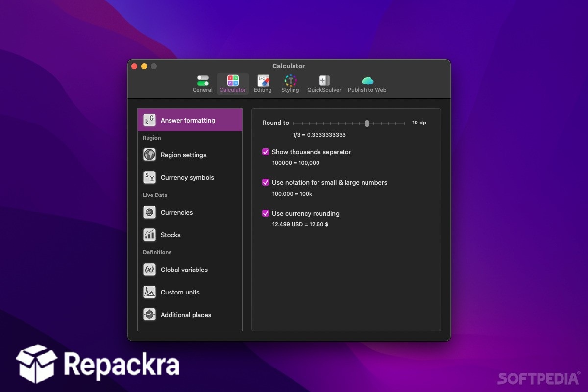Switch to the QuickSoulver tab label
This screenshot has height=392, width=588.
point(324,90)
